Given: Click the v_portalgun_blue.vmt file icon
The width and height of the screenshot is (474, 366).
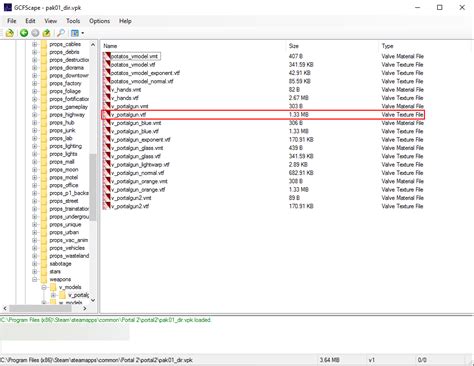Looking at the screenshot, I should [x=107, y=123].
